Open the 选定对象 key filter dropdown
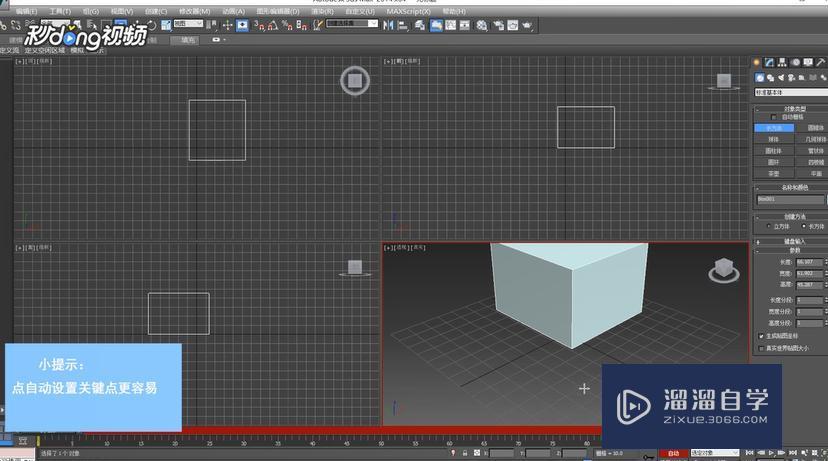828x461 pixels. [715, 453]
